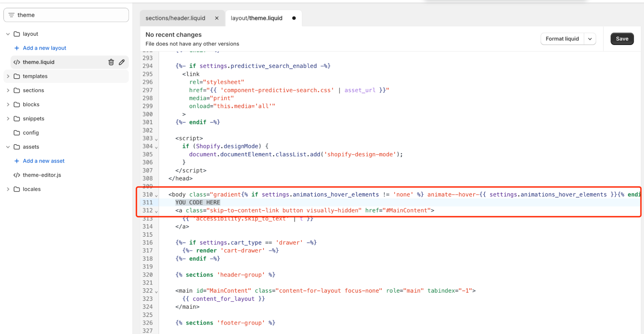Click the 'footer-group' sections code line
644x334 pixels.
point(225,323)
